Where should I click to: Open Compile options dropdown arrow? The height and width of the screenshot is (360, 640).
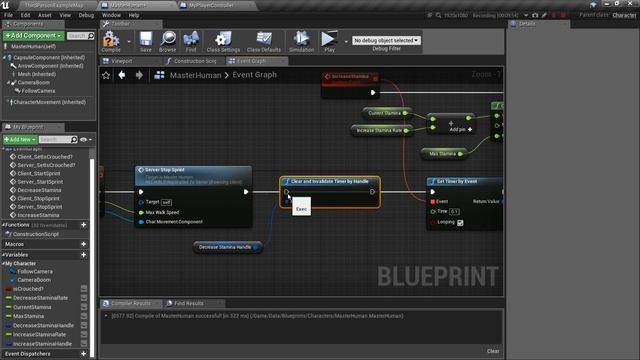pos(129,42)
